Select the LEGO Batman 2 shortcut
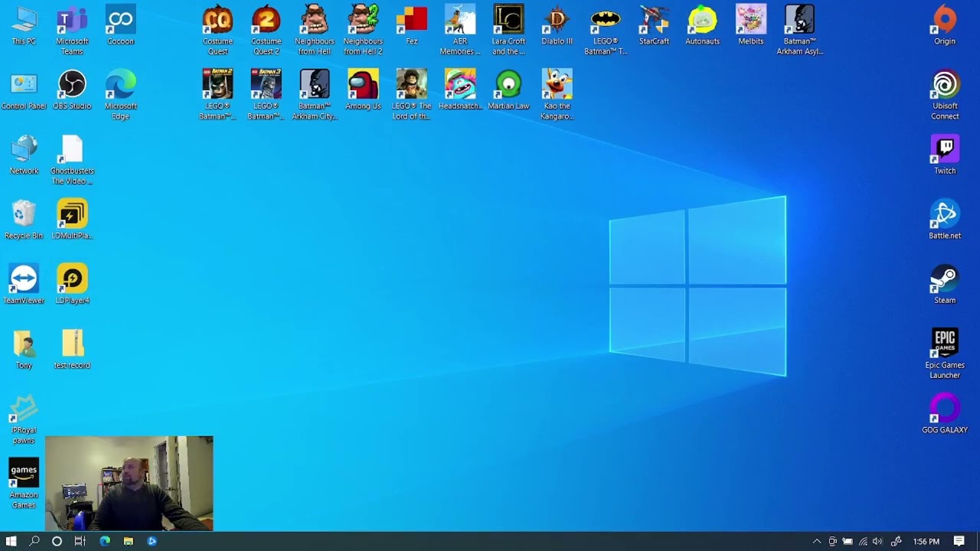This screenshot has width=980, height=551. [217, 96]
